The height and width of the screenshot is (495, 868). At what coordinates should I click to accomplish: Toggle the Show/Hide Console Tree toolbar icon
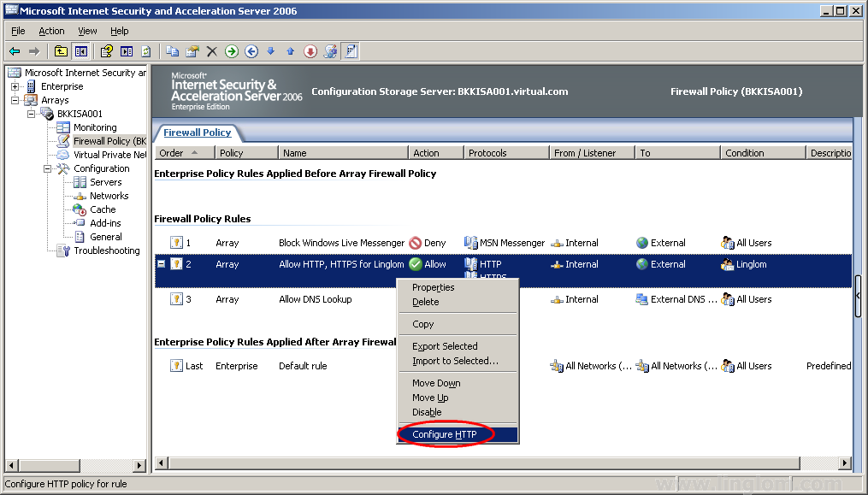[81, 51]
